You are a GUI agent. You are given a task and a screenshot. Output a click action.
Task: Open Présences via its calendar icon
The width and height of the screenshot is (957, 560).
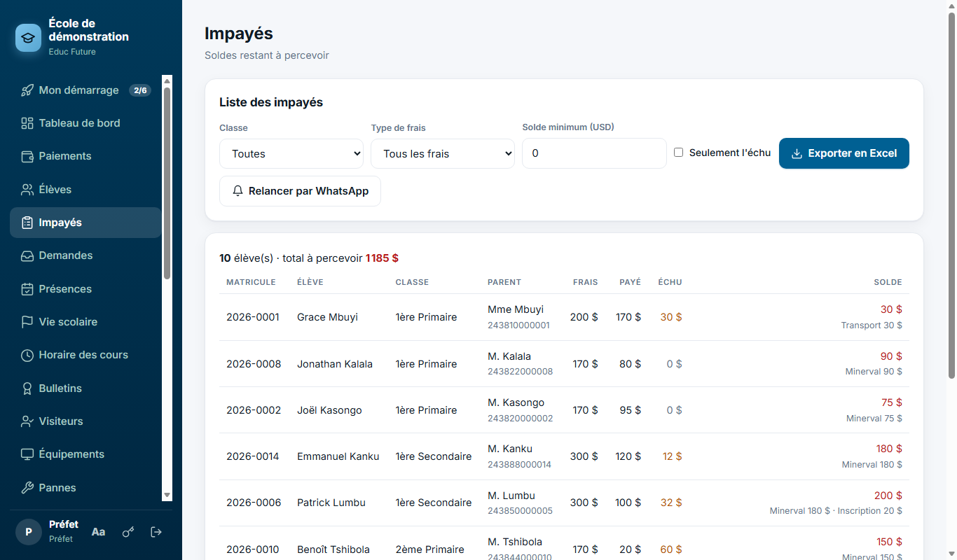(x=27, y=289)
